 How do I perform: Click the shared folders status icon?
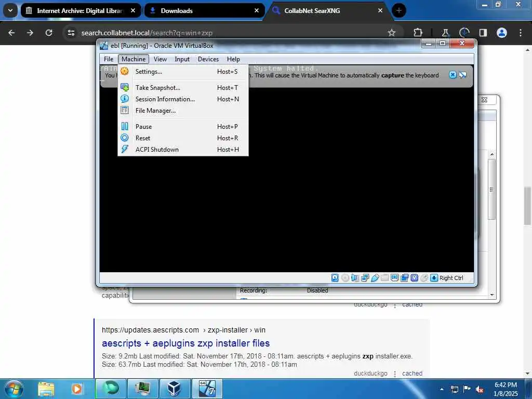click(385, 278)
